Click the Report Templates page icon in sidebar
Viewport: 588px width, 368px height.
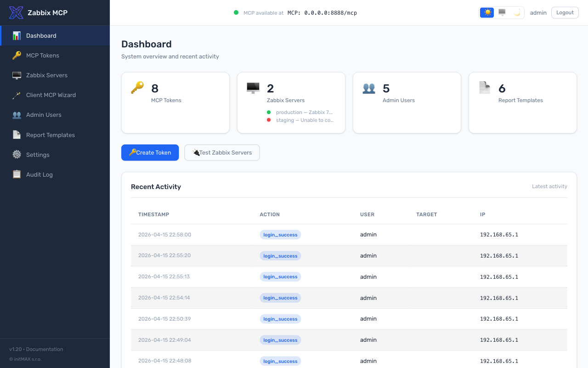pos(17,135)
